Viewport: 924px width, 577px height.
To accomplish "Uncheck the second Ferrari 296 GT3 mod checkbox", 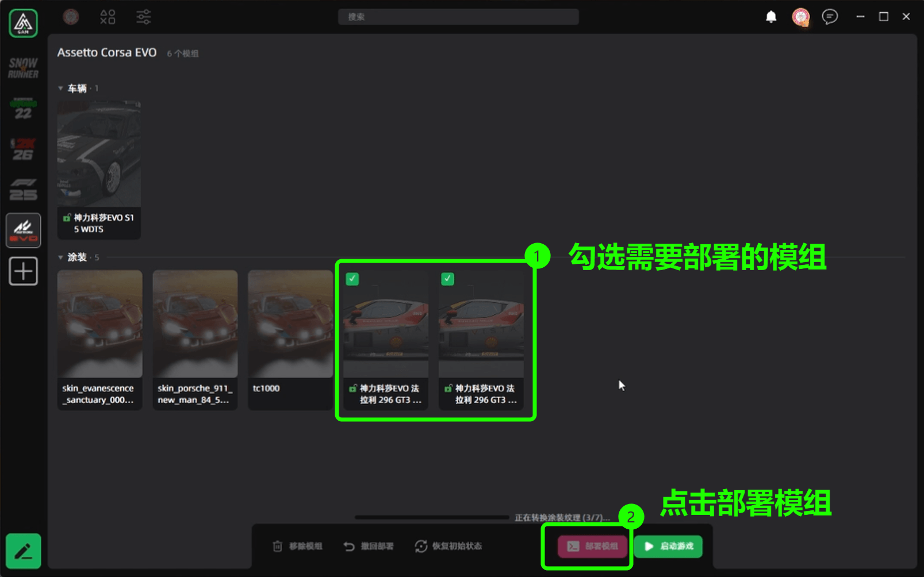I will coord(447,279).
